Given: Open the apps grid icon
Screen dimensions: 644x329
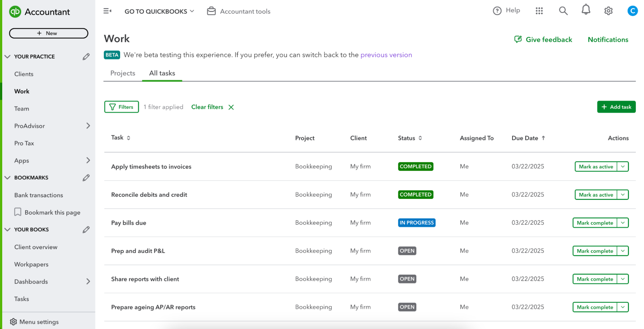Looking at the screenshot, I should click(x=539, y=11).
